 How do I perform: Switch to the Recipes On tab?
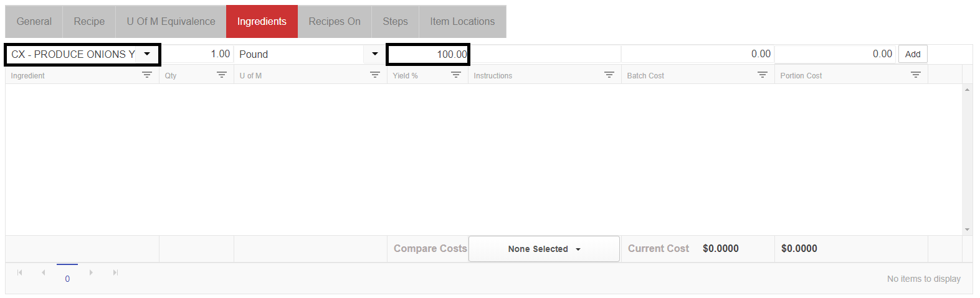(335, 21)
